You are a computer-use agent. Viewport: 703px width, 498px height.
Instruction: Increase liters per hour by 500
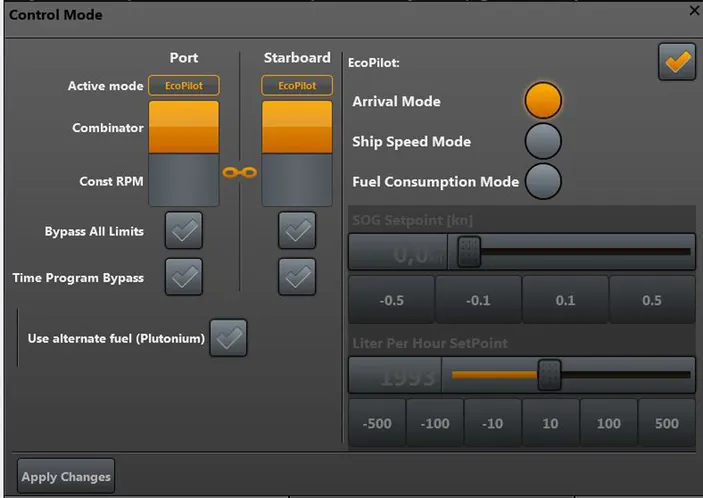click(667, 423)
